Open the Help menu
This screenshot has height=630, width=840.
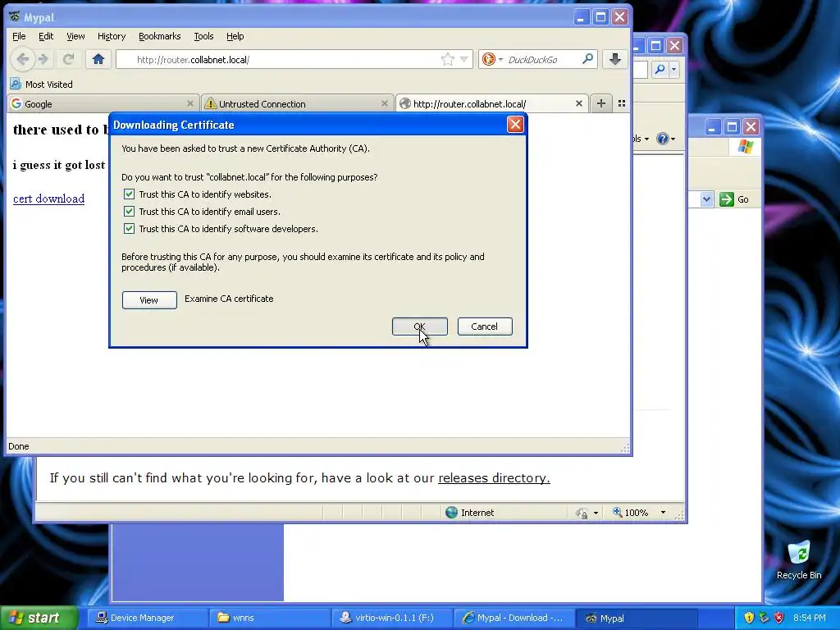coord(235,36)
